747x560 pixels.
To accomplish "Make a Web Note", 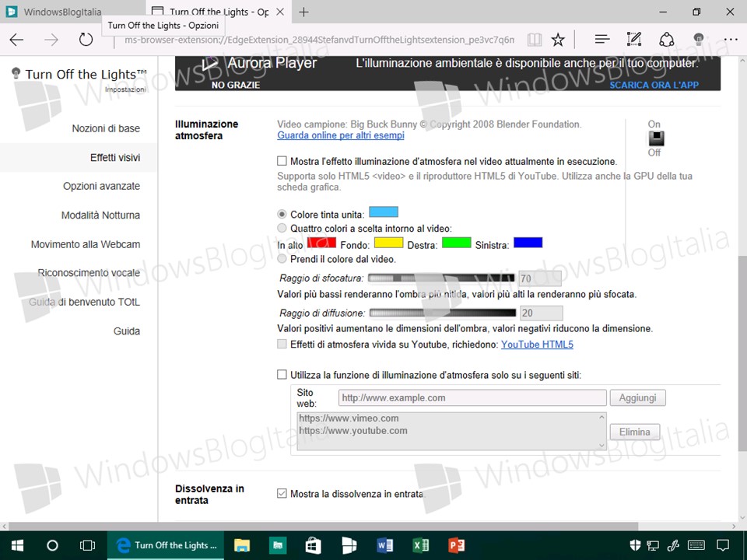I will click(634, 39).
